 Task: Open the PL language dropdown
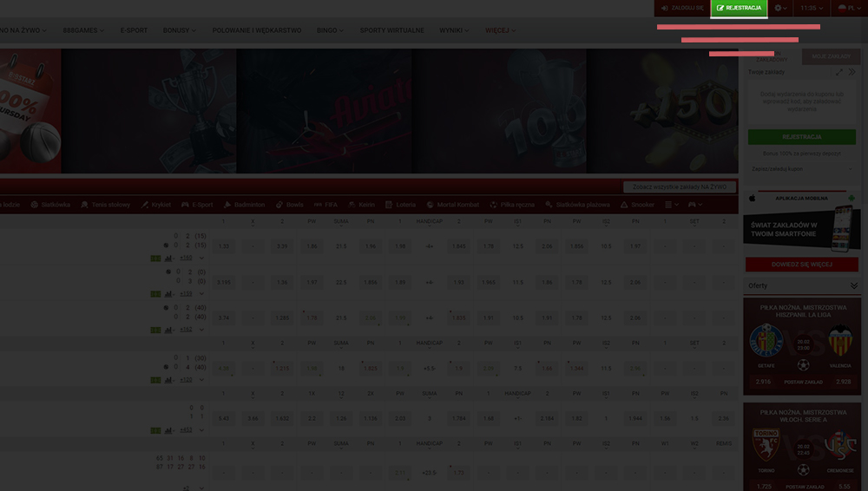coord(849,9)
